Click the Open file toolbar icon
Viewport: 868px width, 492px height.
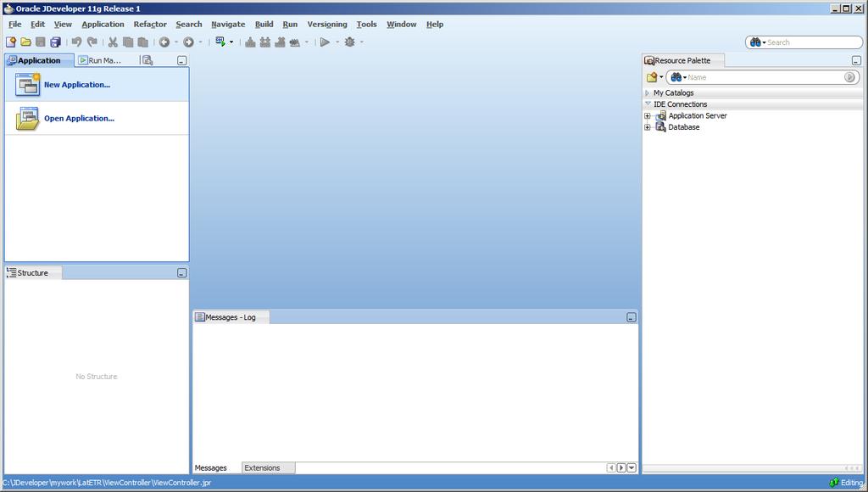(25, 42)
